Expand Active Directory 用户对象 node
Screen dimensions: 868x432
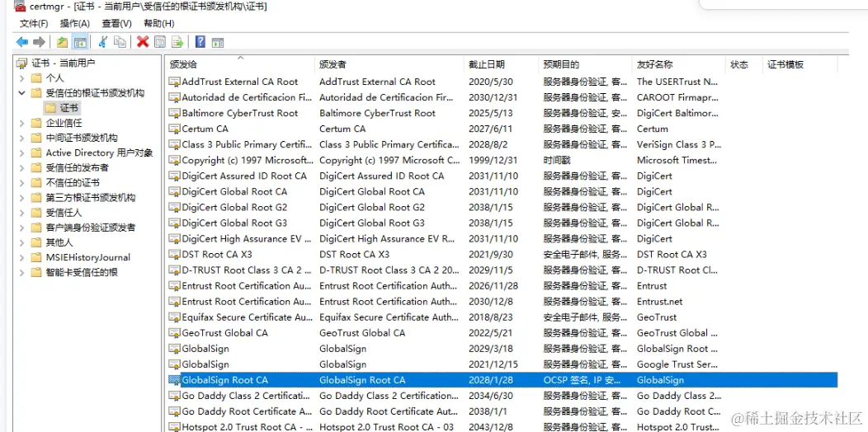[21, 153]
